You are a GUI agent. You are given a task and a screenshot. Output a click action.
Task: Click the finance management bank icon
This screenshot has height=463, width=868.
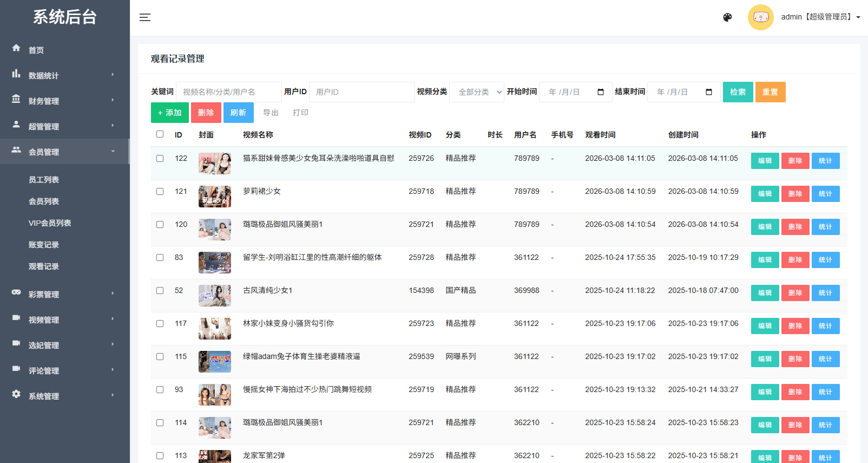pyautogui.click(x=16, y=99)
